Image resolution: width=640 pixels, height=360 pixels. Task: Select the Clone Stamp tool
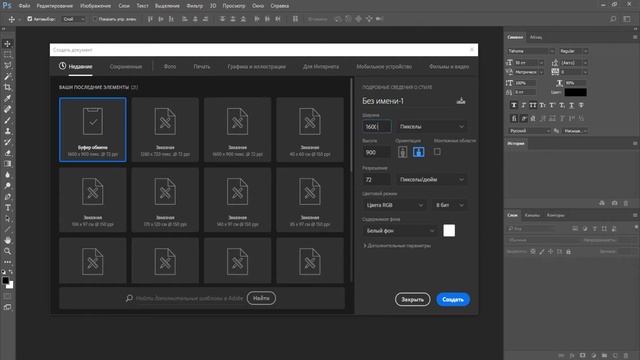[7, 131]
